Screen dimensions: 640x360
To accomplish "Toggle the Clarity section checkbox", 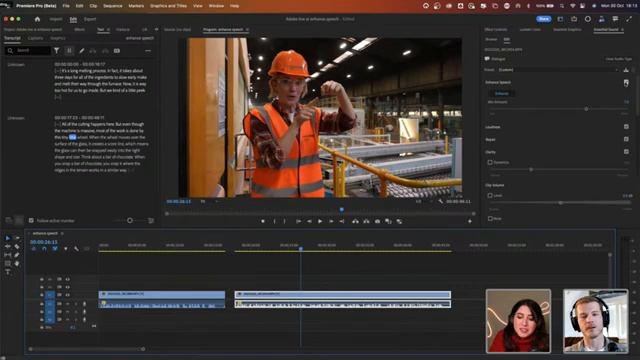I will tap(626, 152).
